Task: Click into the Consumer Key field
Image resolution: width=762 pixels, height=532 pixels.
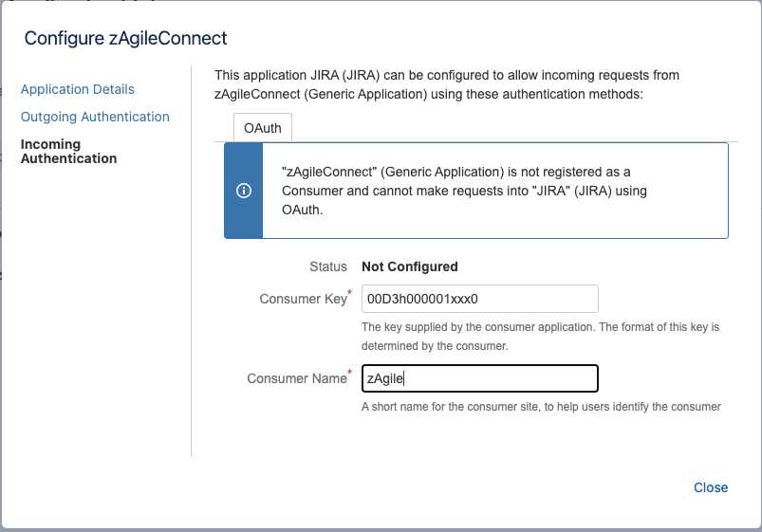Action: [479, 299]
